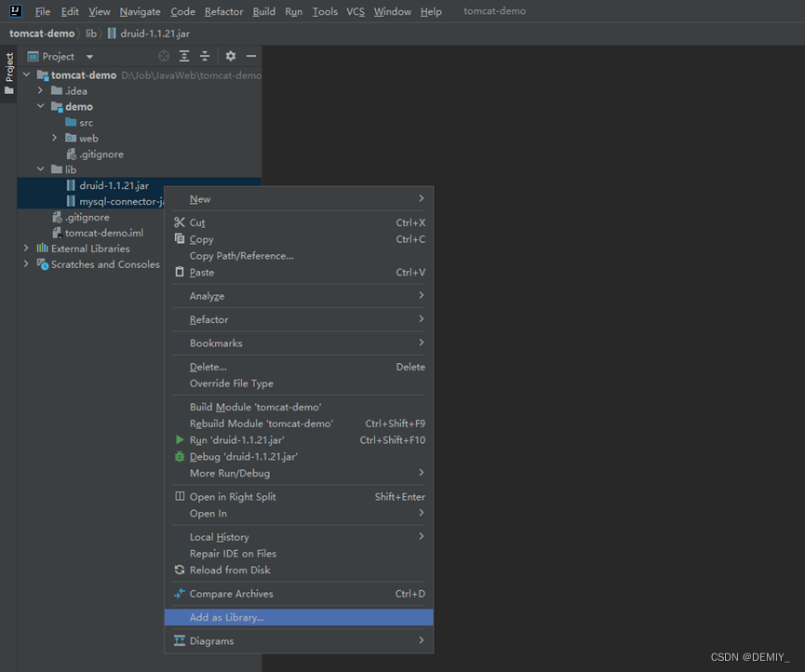
Task: Expand the .idea folder node
Action: [x=41, y=91]
